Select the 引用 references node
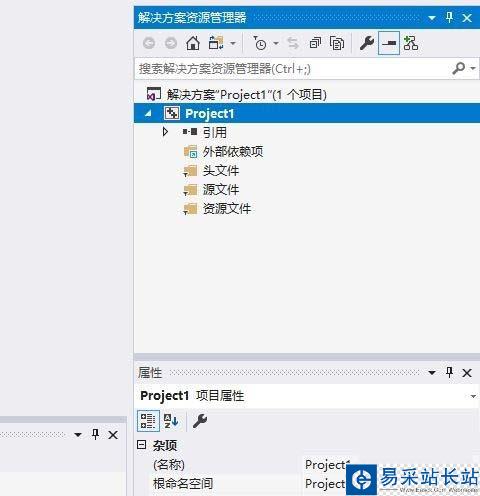480x496 pixels. (x=215, y=133)
